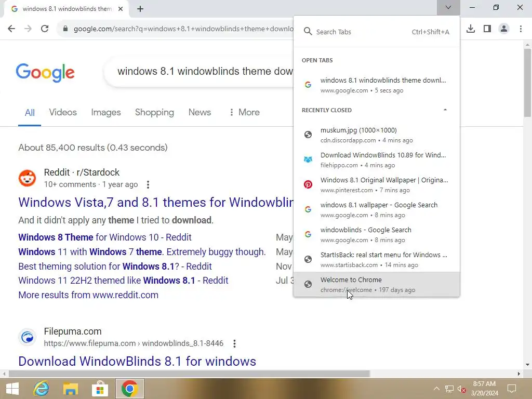Reopen muskum.jpg closed tab
This screenshot has height=399, width=532.
377,135
